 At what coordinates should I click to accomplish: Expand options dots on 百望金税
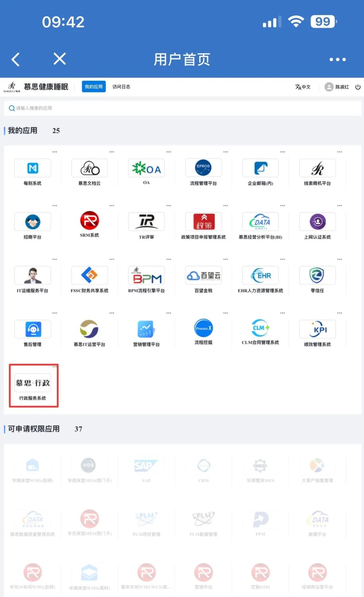click(x=226, y=259)
